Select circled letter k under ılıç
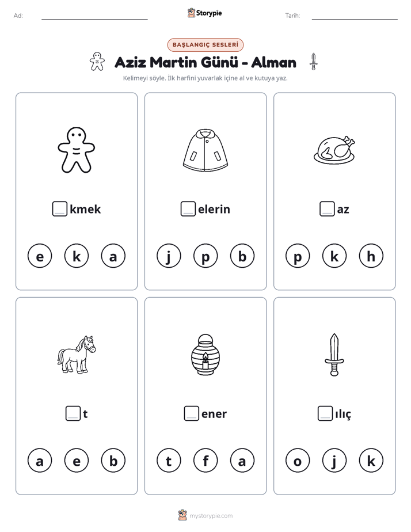The image size is (411, 532). pyautogui.click(x=371, y=461)
